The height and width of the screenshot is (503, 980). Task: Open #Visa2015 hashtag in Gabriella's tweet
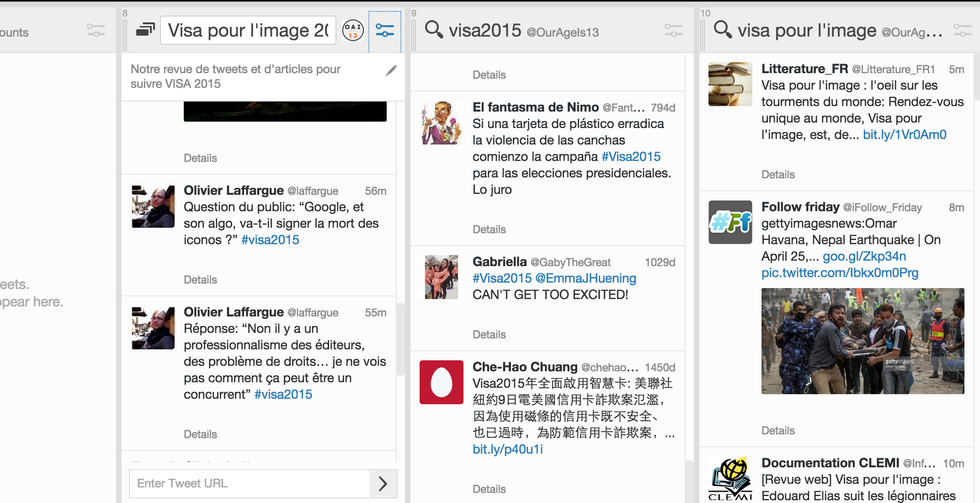click(x=502, y=278)
